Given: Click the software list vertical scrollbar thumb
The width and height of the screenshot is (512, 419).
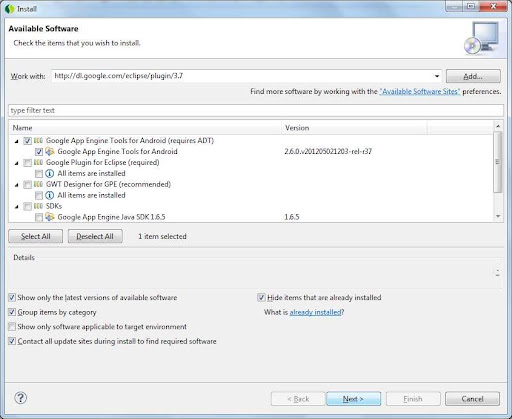Looking at the screenshot, I should click(x=498, y=162).
